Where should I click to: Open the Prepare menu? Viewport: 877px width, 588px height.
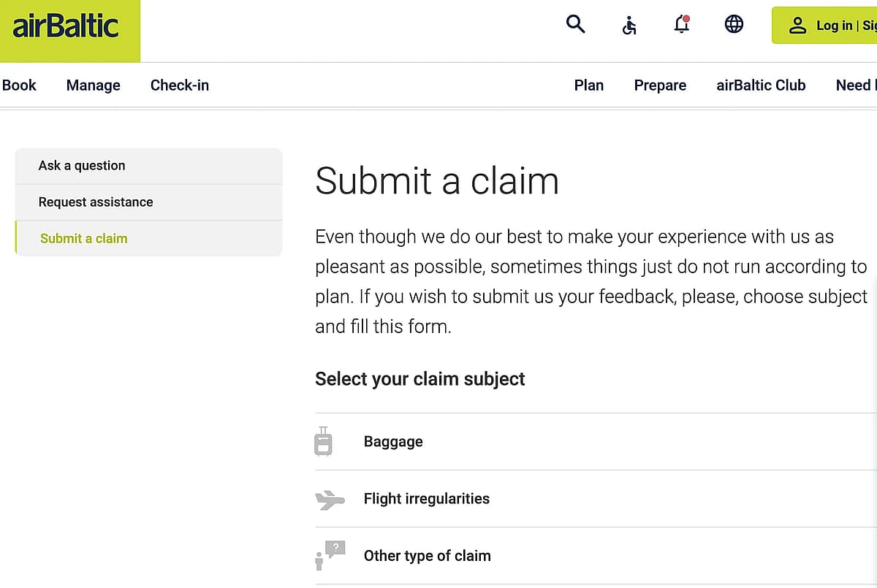coord(660,85)
